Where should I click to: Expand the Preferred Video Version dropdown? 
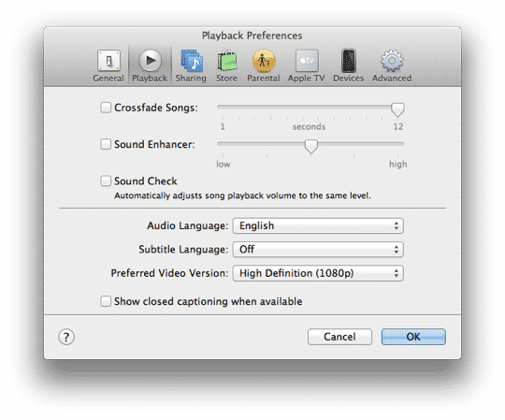point(318,273)
